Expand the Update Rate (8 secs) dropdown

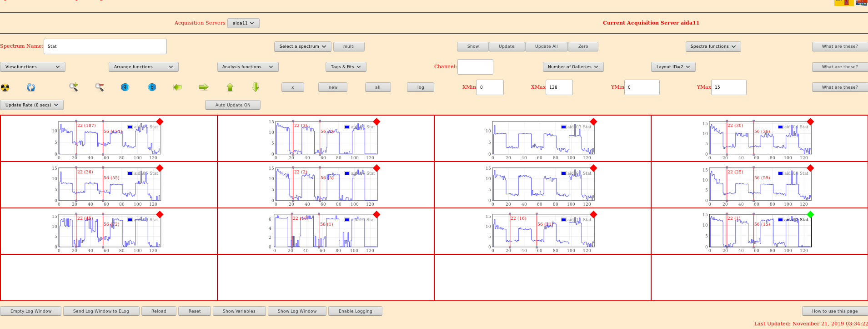pyautogui.click(x=32, y=105)
